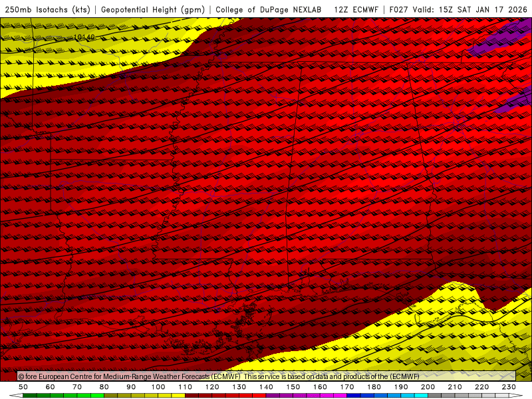Click the 230 label on the color scale
The image size is (532, 399).
[509, 387]
